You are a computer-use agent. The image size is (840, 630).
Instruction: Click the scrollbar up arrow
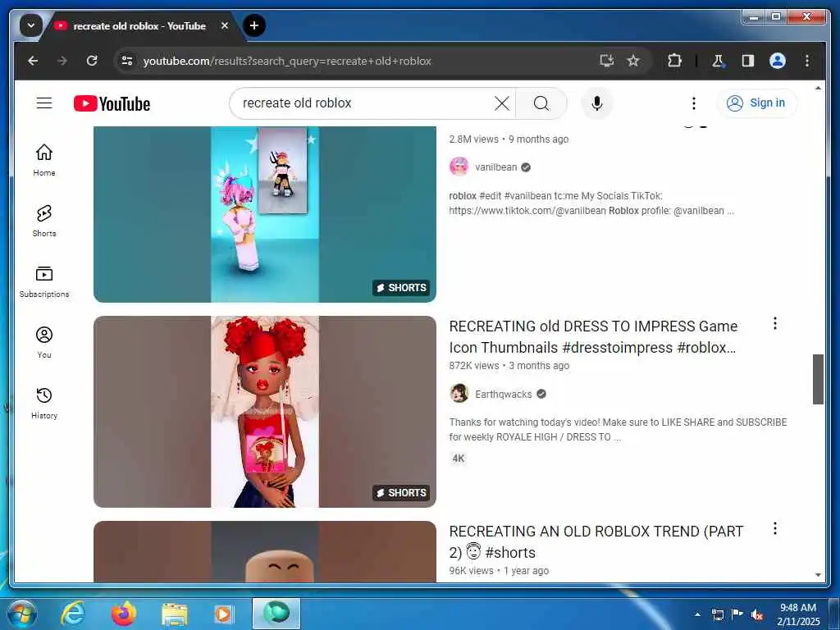point(818,87)
